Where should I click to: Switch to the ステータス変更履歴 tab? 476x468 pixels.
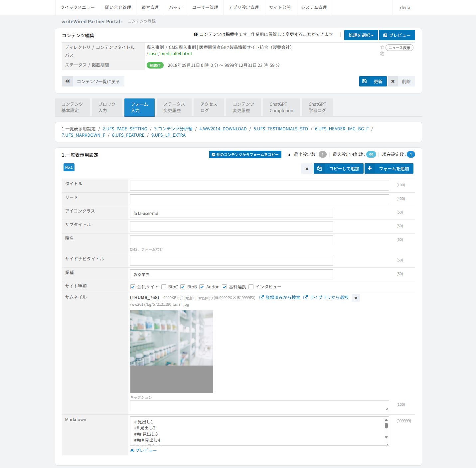point(174,107)
